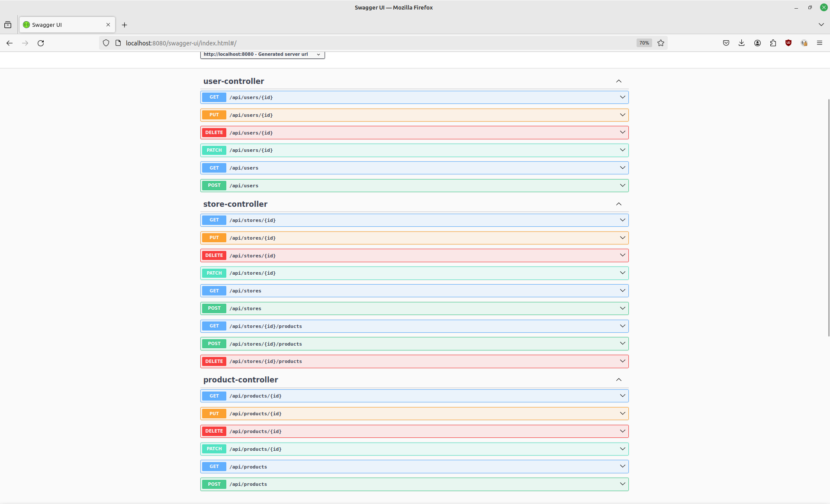
Task: Click the page vertical scrollbar
Action: (828, 218)
